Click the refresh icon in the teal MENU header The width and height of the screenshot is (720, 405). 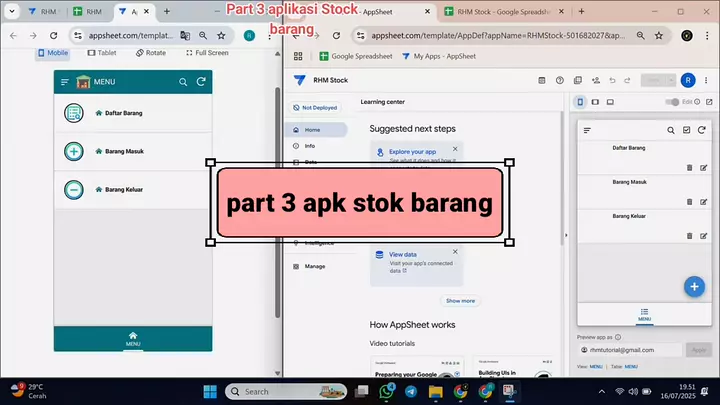202,82
